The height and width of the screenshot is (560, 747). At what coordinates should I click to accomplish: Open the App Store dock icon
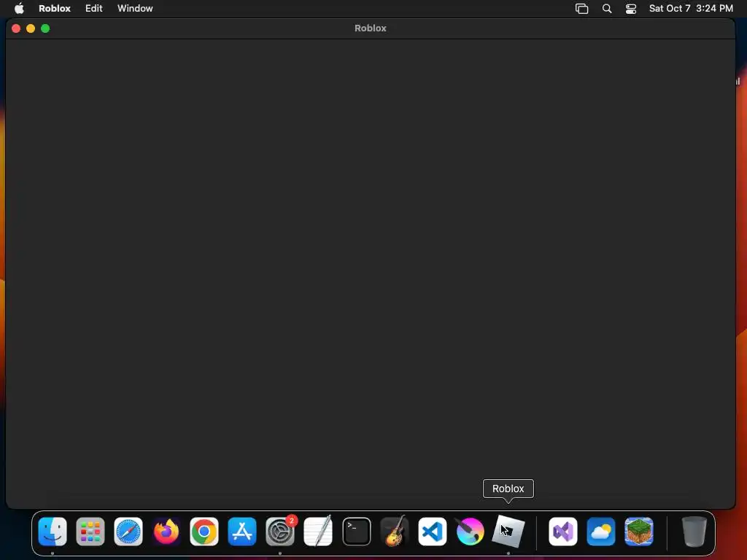242,532
